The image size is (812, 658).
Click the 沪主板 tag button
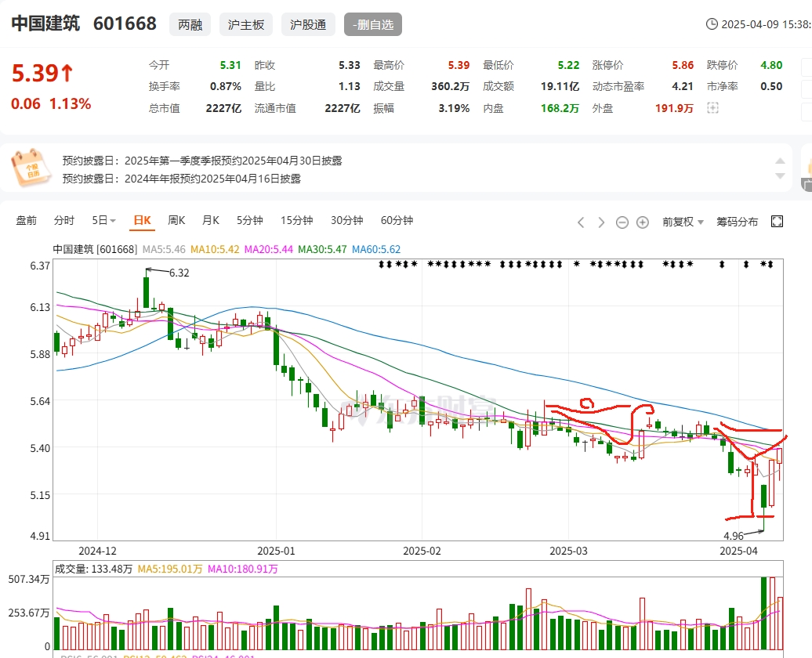point(246,24)
